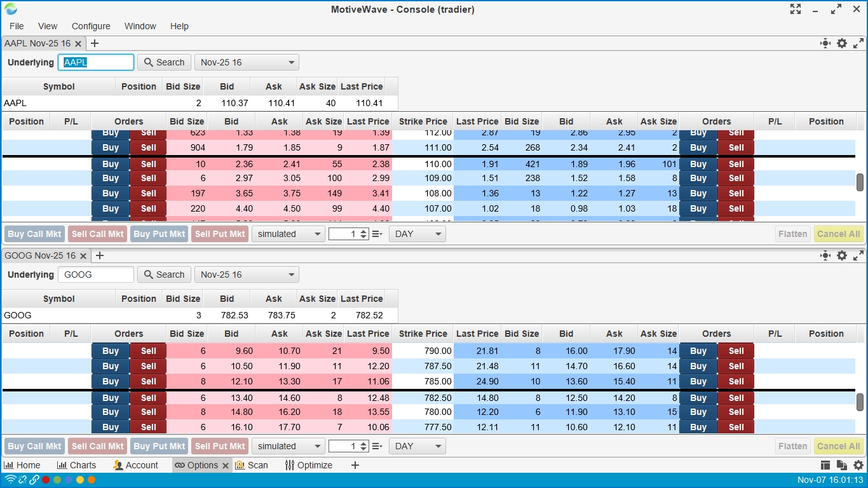Screen dimensions: 868x488
Task: Click the copy pages icon in bottom bar
Action: [x=842, y=465]
